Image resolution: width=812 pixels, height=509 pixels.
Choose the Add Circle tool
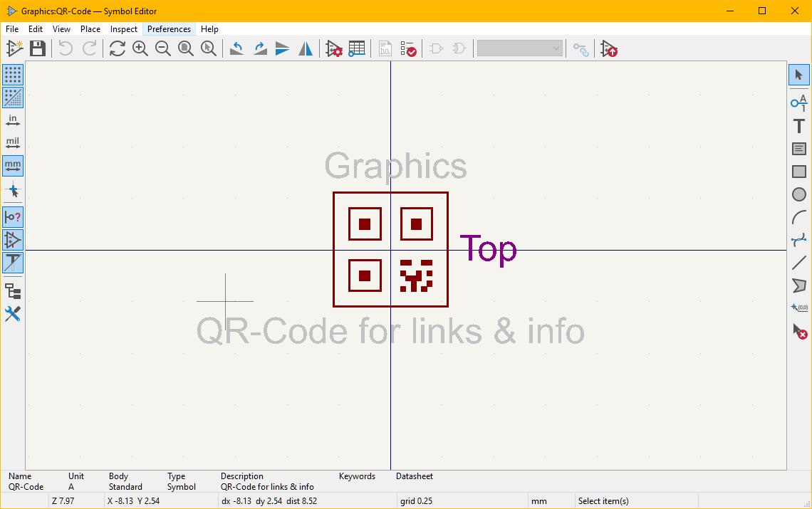799,194
